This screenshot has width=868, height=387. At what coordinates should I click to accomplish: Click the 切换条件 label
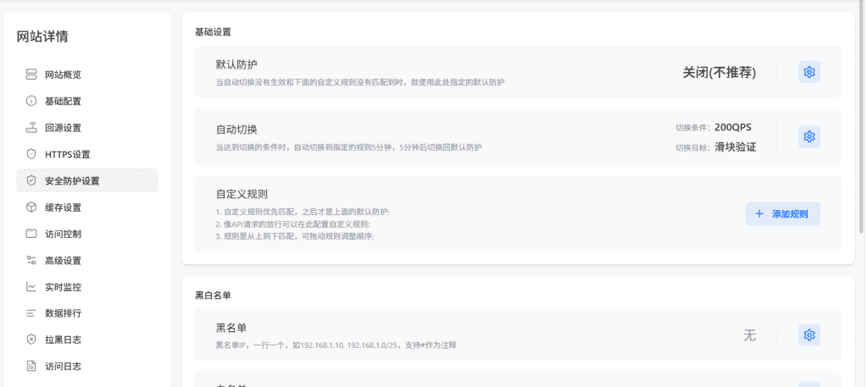(x=693, y=128)
